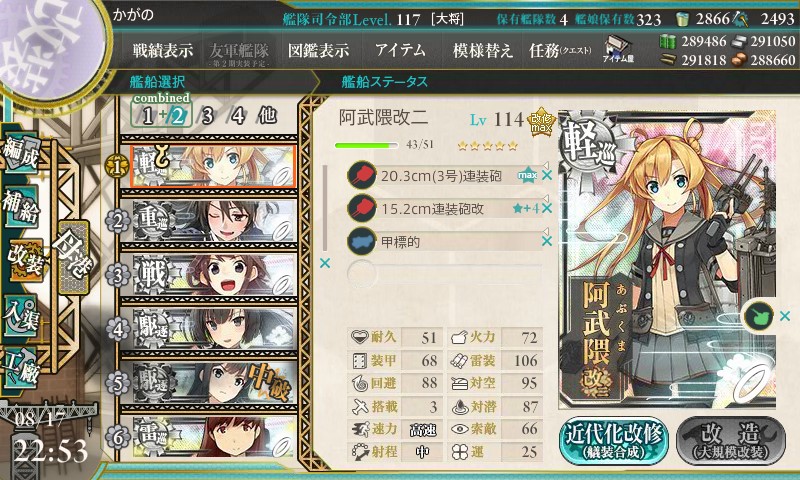Open the 任務 quest menu
This screenshot has width=800, height=480.
pyautogui.click(x=560, y=50)
